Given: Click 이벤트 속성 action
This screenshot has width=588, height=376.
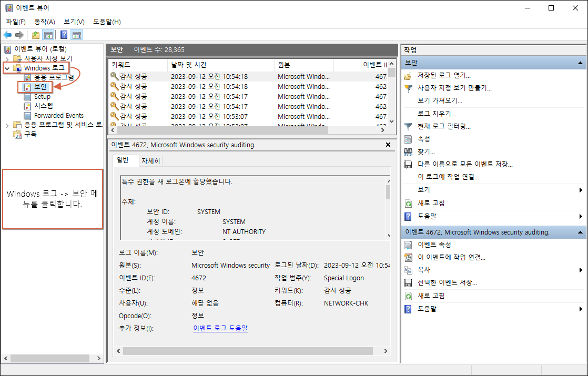Looking at the screenshot, I should click(x=434, y=245).
